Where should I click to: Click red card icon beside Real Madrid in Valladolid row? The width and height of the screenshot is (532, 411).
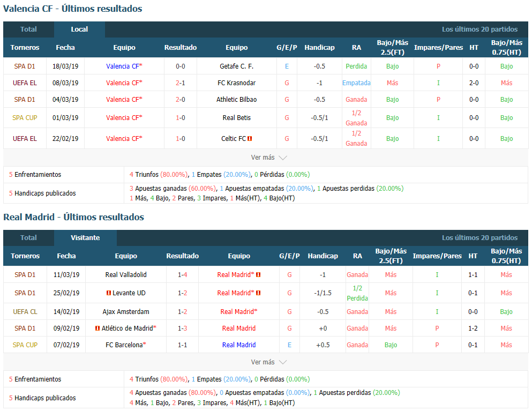coord(258,274)
